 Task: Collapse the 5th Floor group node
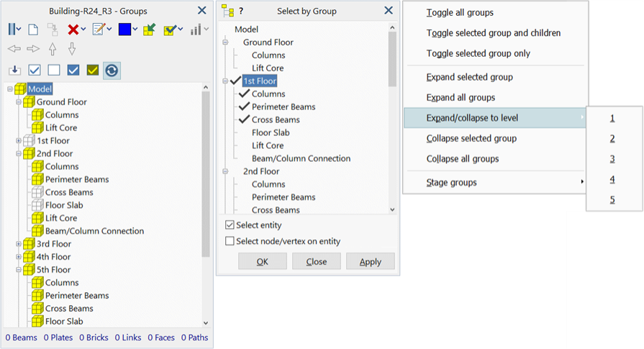(19, 270)
